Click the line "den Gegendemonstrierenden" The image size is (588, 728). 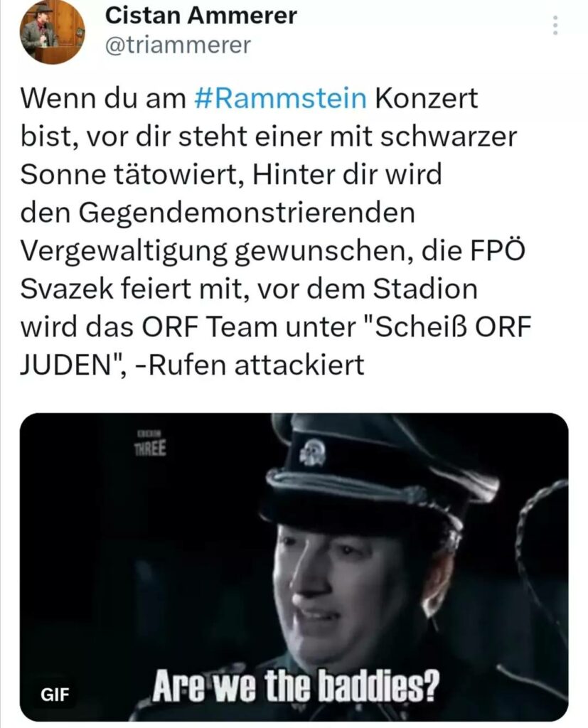coord(218,213)
